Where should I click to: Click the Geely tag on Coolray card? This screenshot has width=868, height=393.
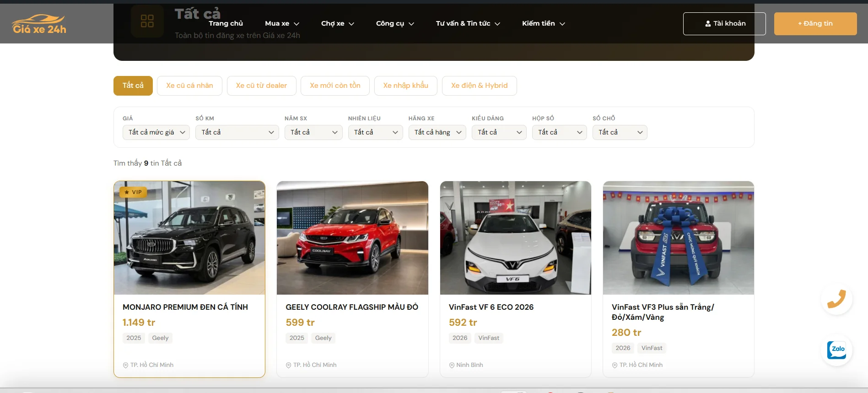tap(323, 338)
